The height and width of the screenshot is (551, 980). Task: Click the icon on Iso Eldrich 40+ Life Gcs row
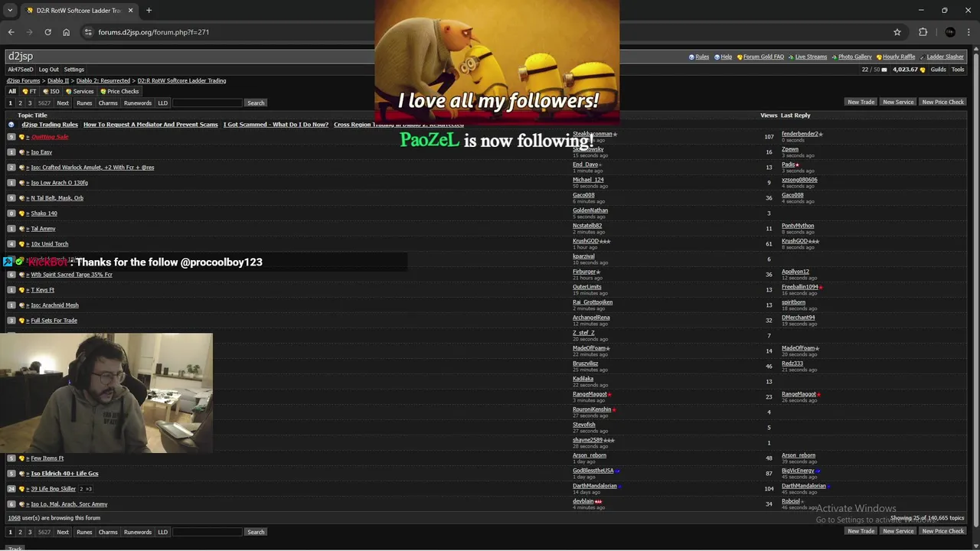click(21, 474)
